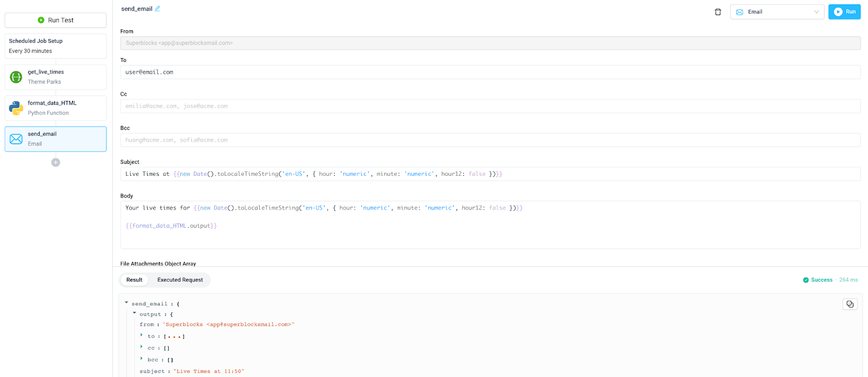The height and width of the screenshot is (377, 868).
Task: Add a new step with the plus icon
Action: [55, 162]
